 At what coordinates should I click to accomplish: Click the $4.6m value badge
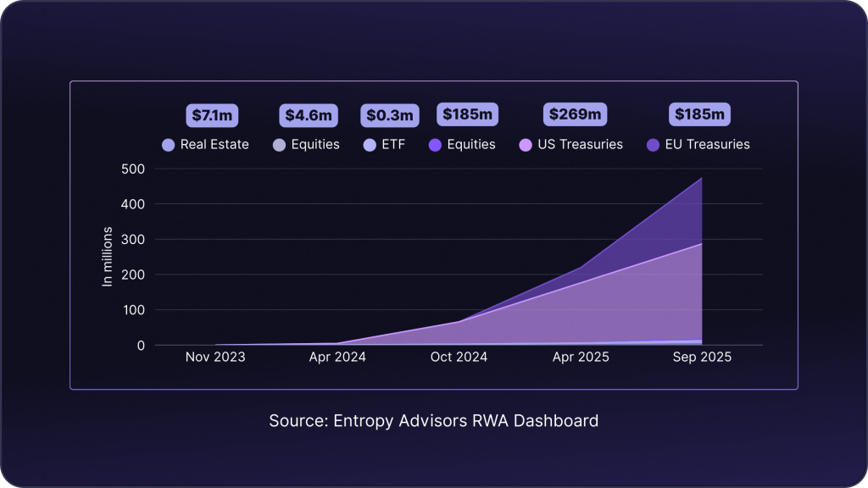(x=309, y=114)
